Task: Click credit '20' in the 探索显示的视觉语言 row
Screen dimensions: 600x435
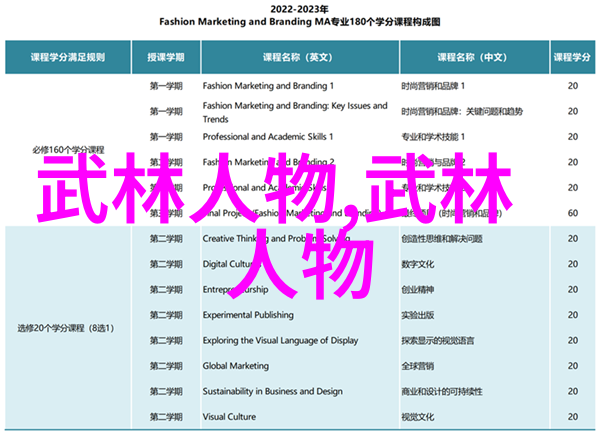Action: tap(573, 340)
